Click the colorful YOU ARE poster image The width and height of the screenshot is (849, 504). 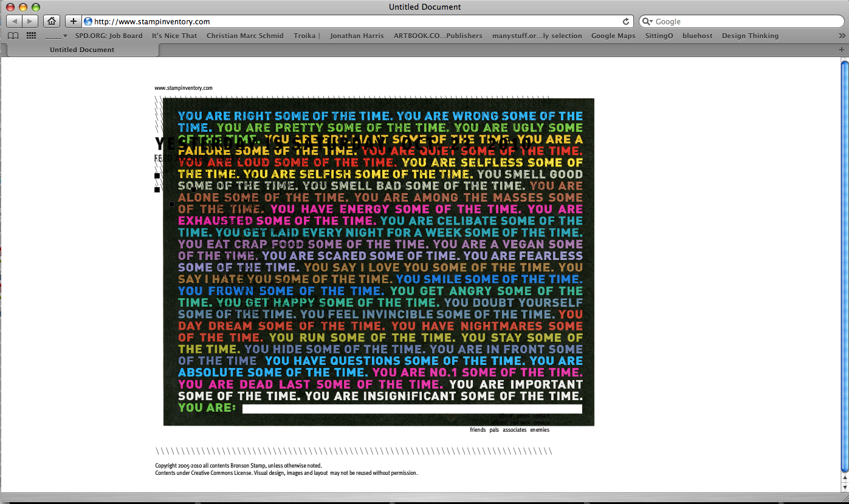coord(379,262)
